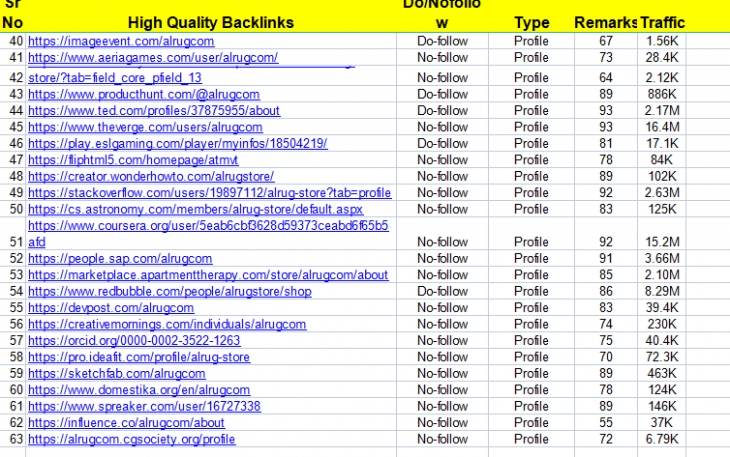Screen dimensions: 730x457
Task: Select traffic cell 28.4K
Action: [x=662, y=58]
